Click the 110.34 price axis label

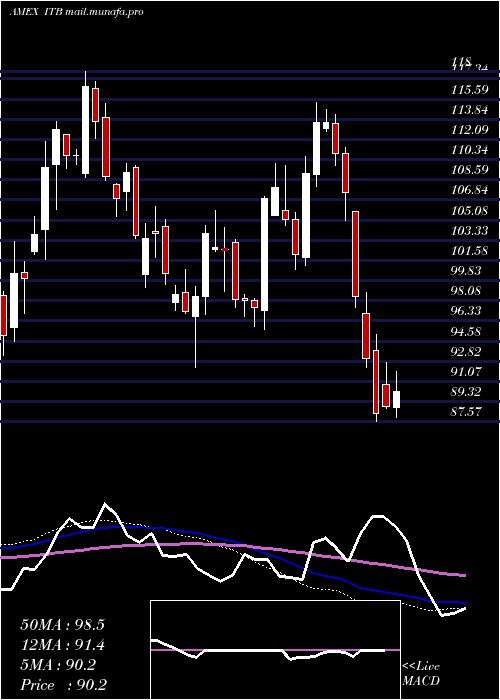point(469,150)
